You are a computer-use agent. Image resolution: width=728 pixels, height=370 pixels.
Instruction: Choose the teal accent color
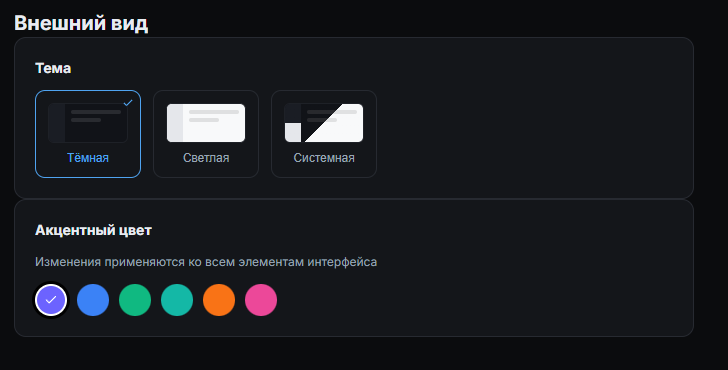[177, 300]
